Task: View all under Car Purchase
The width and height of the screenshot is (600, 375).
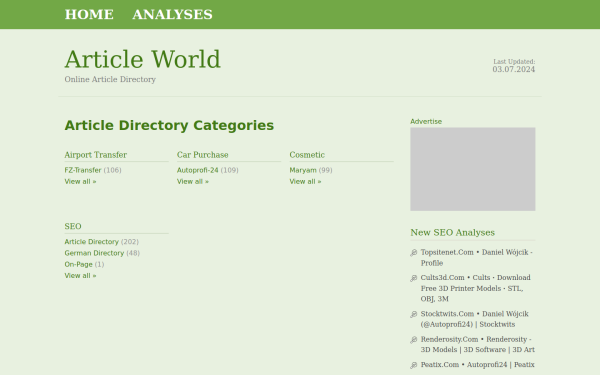Action: pos(193,181)
